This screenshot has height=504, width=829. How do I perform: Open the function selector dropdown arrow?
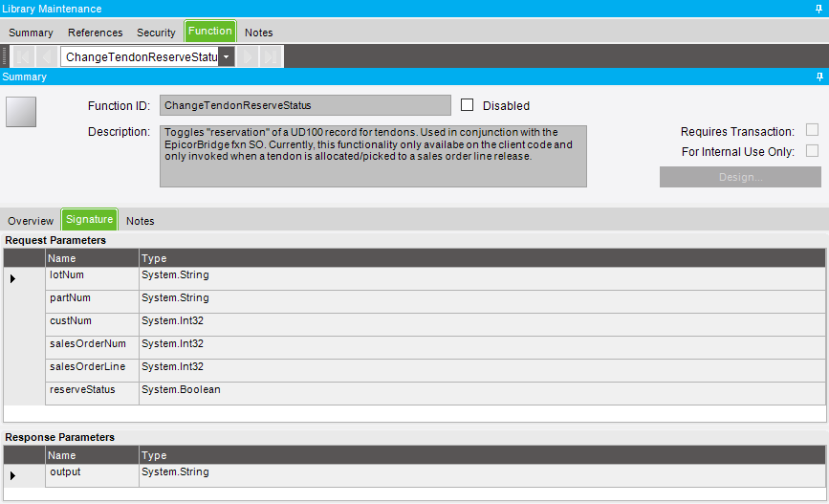tap(227, 56)
